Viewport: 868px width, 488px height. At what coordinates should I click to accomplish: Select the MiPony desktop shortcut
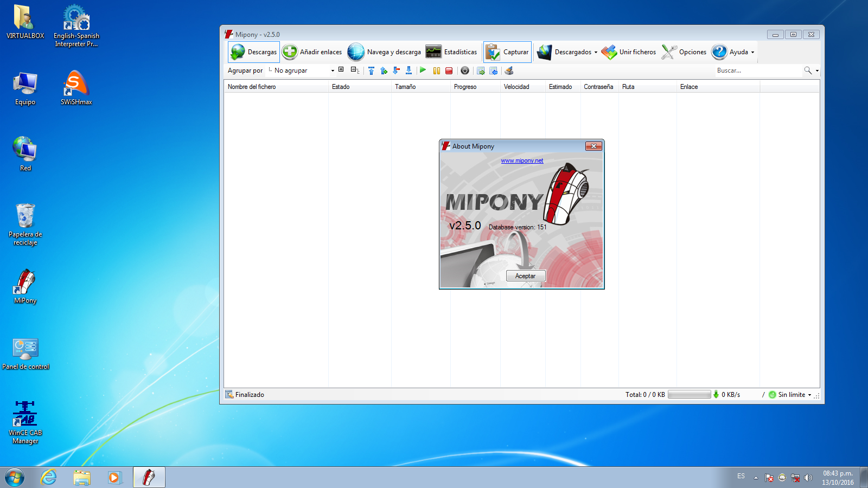click(x=25, y=287)
